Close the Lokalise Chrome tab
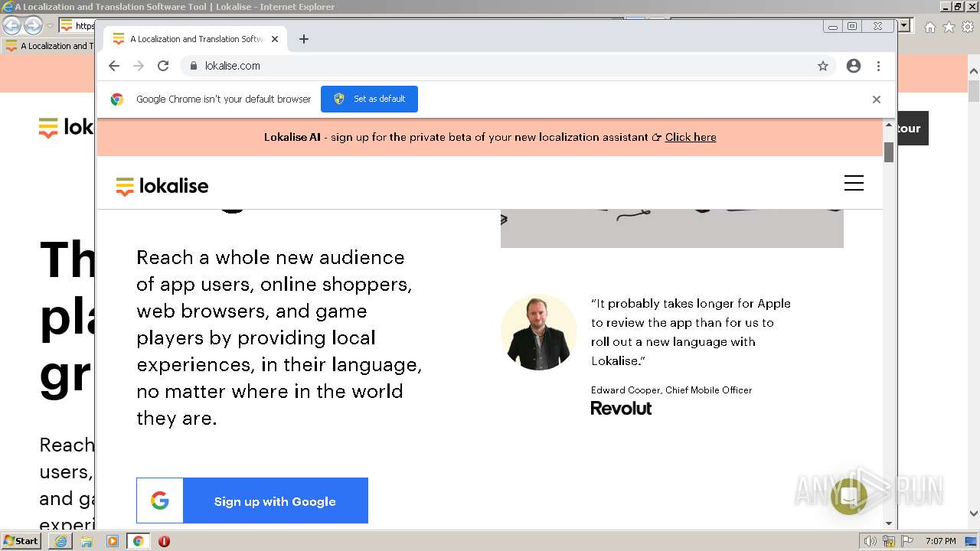980x551 pixels. 275,39
